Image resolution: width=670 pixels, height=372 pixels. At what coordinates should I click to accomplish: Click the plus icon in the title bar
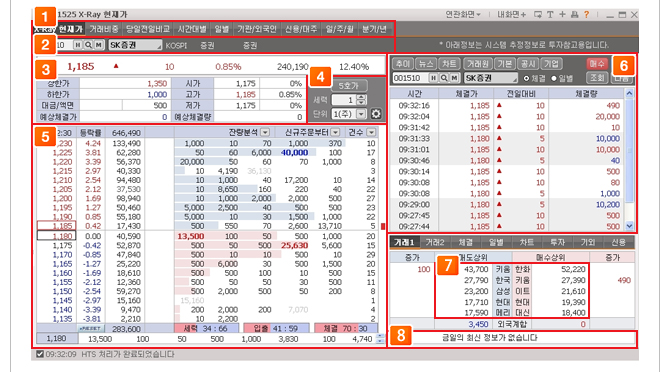click(562, 15)
